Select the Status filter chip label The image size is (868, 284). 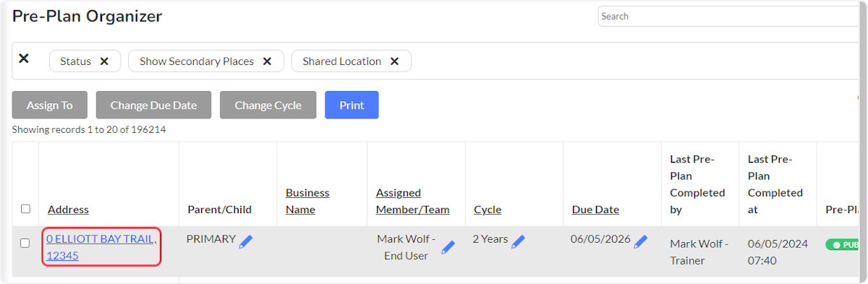coord(75,61)
